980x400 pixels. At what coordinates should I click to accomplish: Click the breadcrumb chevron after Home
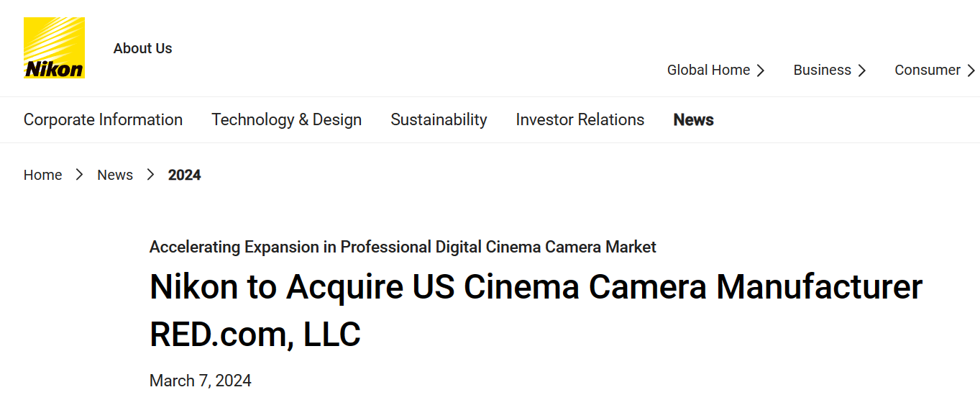point(80,175)
